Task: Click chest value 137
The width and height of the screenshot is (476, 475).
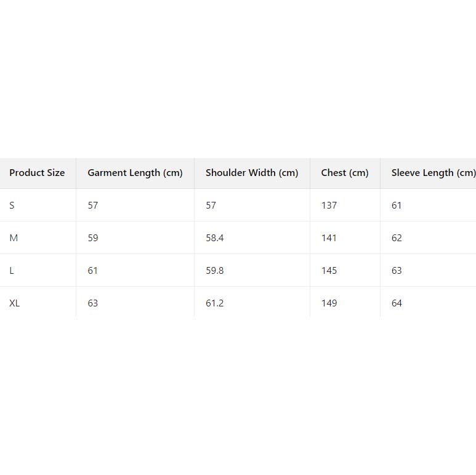Action: (x=329, y=206)
